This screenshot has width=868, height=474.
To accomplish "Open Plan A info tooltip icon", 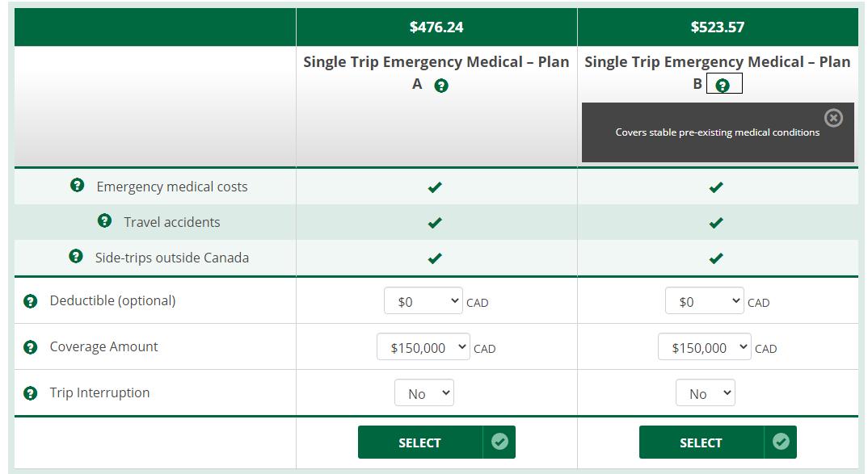I will click(x=441, y=86).
